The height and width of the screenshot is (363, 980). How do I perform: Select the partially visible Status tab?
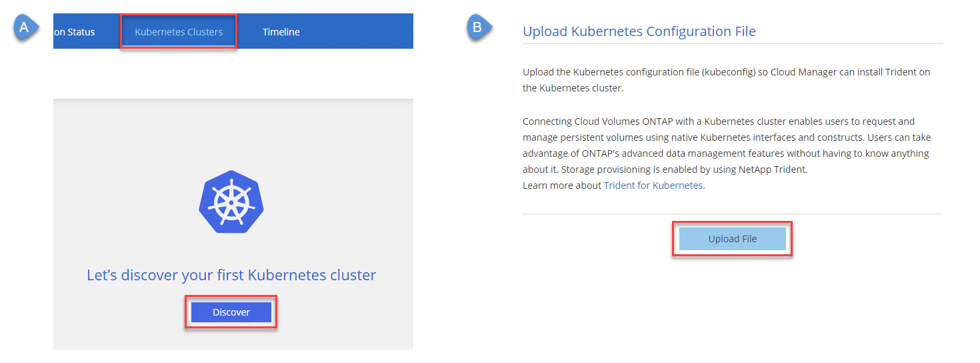click(x=74, y=32)
